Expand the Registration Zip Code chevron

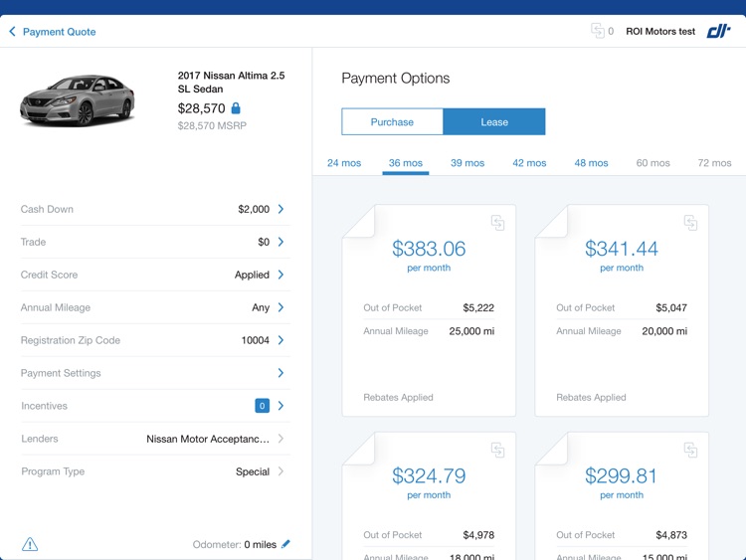point(280,340)
